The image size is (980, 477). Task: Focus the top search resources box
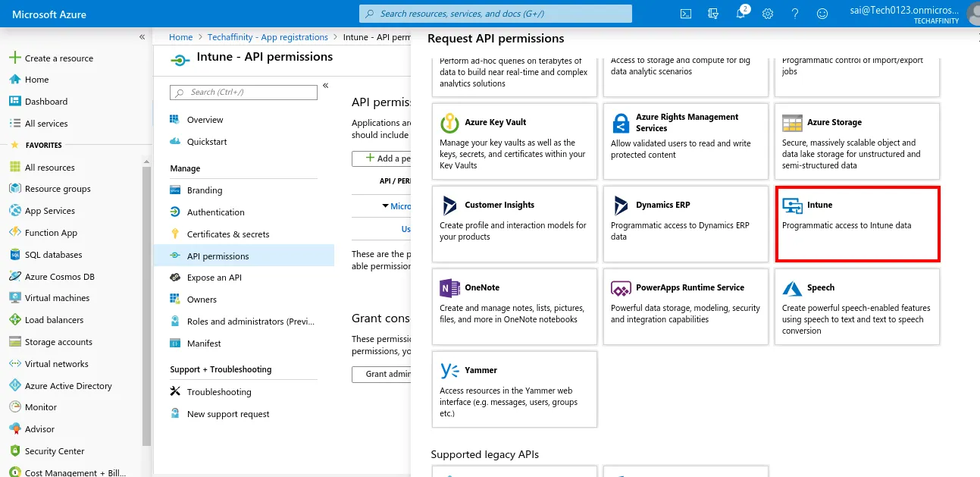pyautogui.click(x=496, y=14)
